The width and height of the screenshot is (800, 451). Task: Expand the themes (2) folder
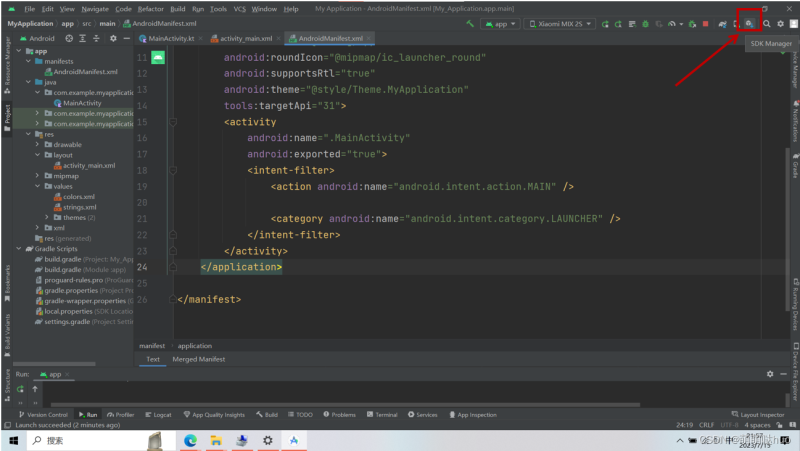tap(47, 217)
